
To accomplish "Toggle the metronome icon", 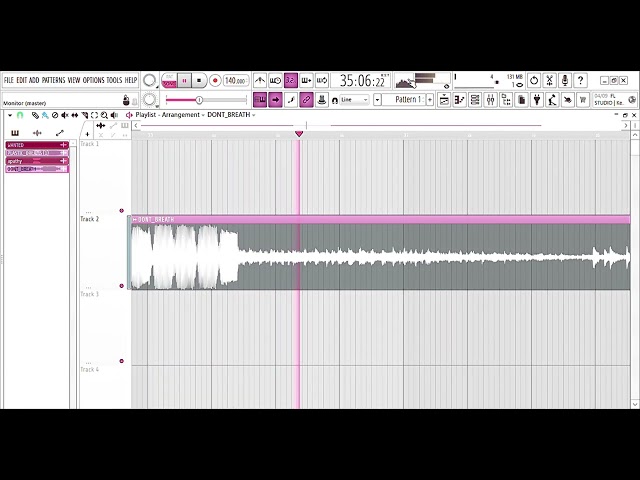I will point(260,80).
